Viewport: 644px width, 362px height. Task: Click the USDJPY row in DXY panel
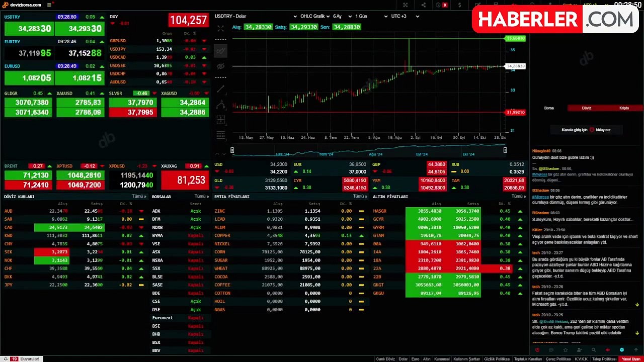click(158, 49)
